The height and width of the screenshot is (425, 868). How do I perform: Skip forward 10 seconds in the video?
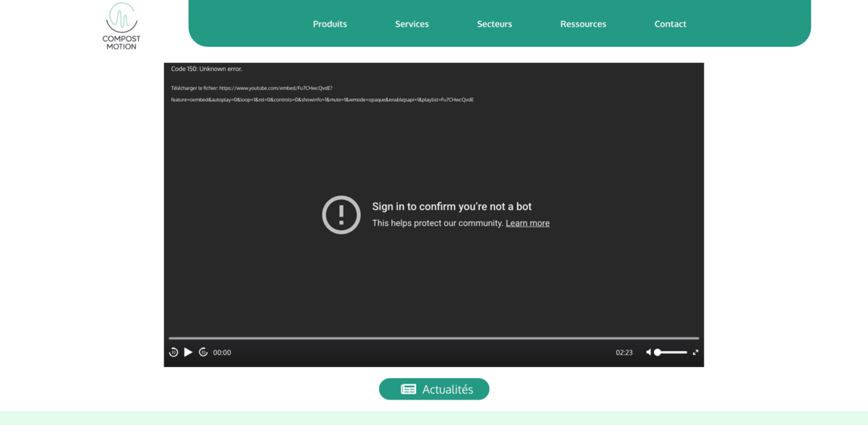(203, 353)
